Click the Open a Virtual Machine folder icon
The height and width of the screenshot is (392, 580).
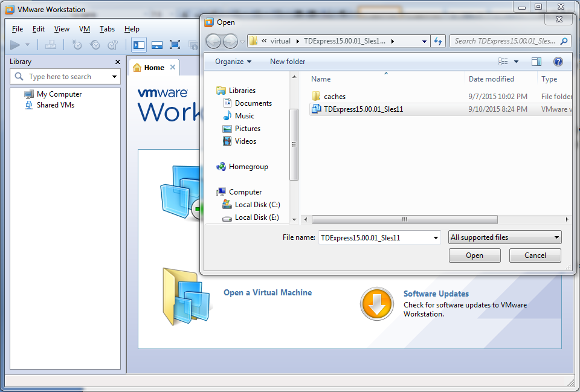187,296
